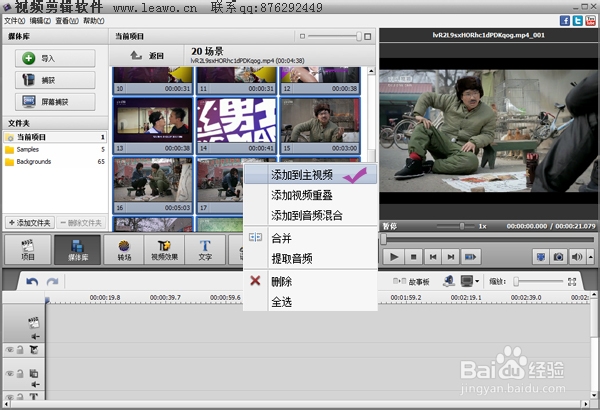Viewport: 600px width, 410px height.
Task: Select scene thumbnail 13
Action: pyautogui.click(x=153, y=126)
